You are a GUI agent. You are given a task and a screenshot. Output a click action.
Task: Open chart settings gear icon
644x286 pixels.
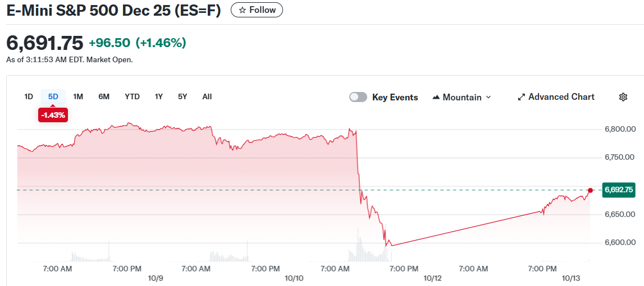pyautogui.click(x=623, y=97)
